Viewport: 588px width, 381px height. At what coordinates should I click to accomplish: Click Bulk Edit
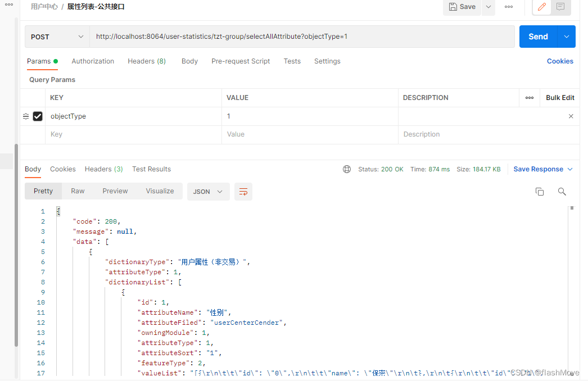click(x=560, y=98)
